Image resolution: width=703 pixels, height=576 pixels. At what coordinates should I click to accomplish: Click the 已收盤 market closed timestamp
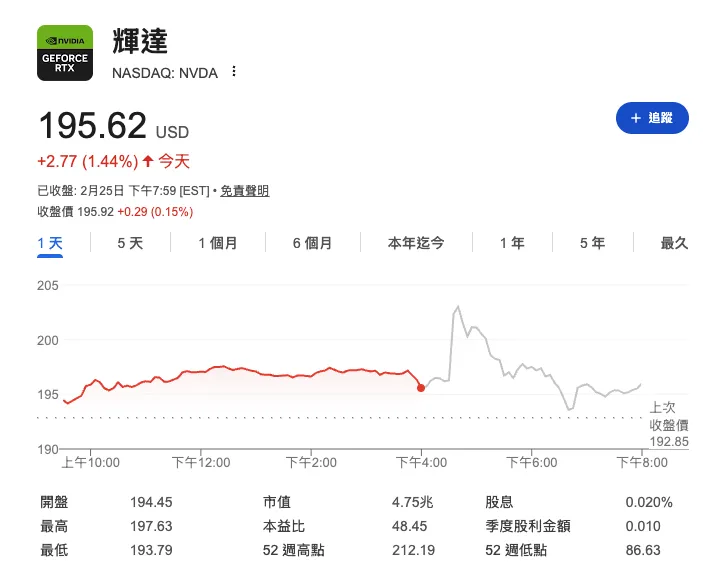123,191
